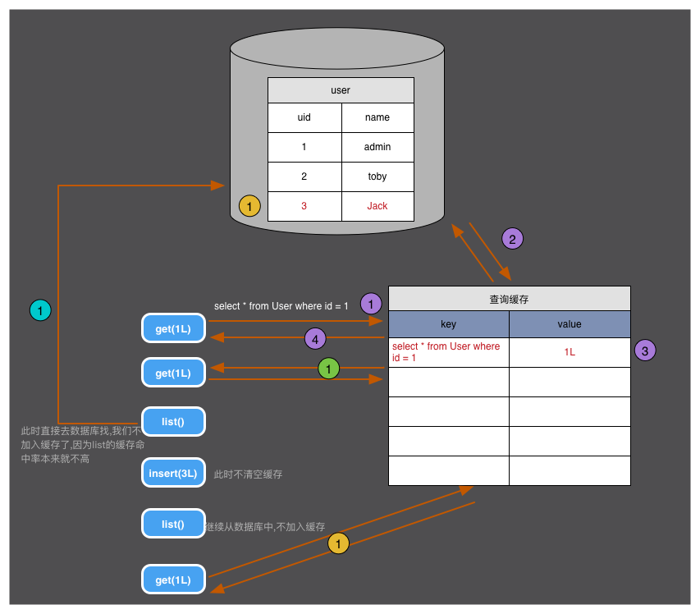Click the bottom get(1L) button
The width and height of the screenshot is (700, 614).
point(173,580)
